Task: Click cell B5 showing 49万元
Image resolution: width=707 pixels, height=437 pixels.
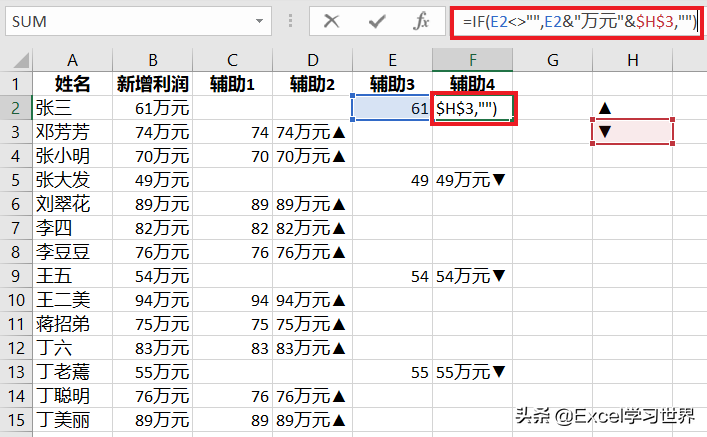Action: [x=152, y=180]
